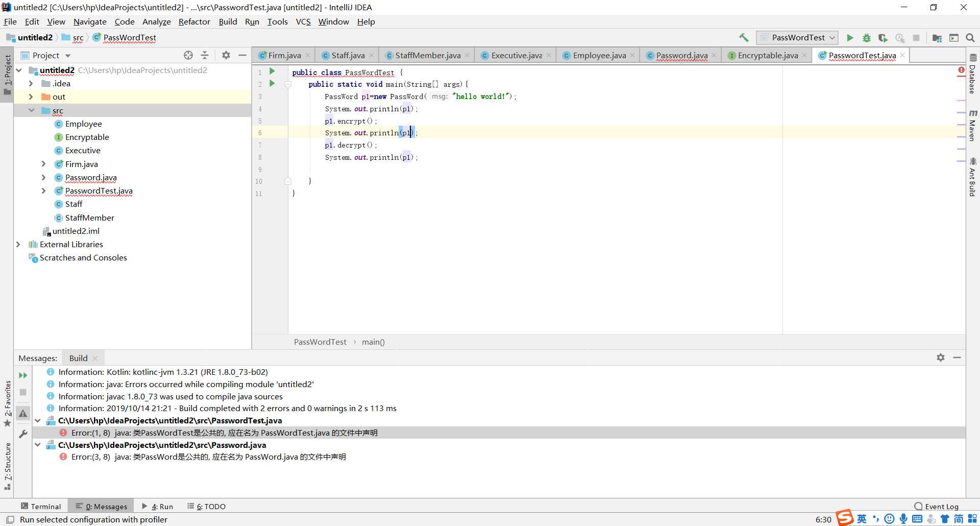Click Search Everywhere magnifier icon

970,38
